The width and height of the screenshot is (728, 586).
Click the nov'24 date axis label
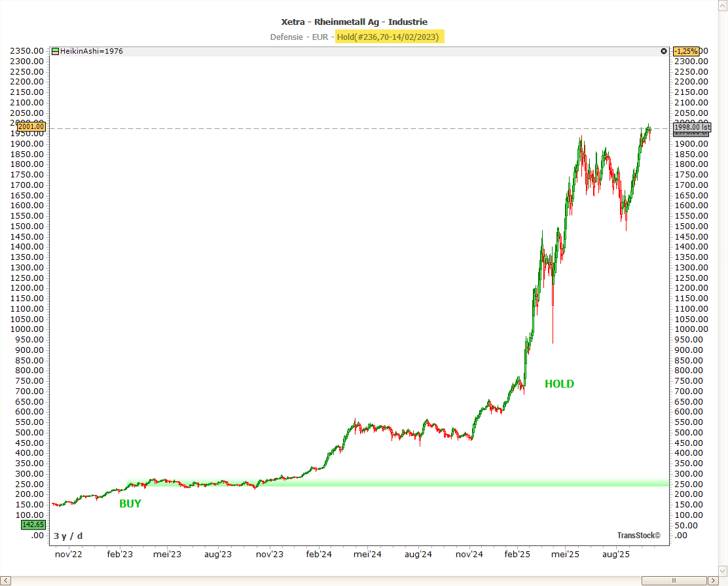(x=469, y=555)
